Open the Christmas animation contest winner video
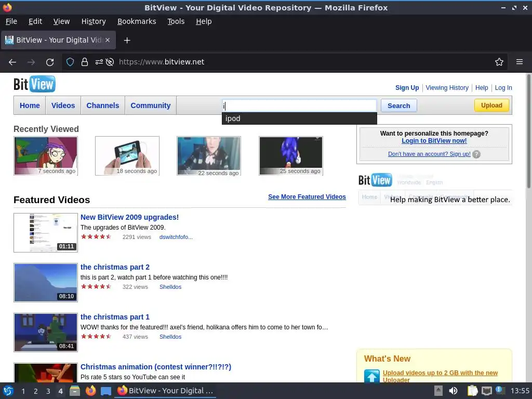Screen dimensions: 532x399 (156, 367)
